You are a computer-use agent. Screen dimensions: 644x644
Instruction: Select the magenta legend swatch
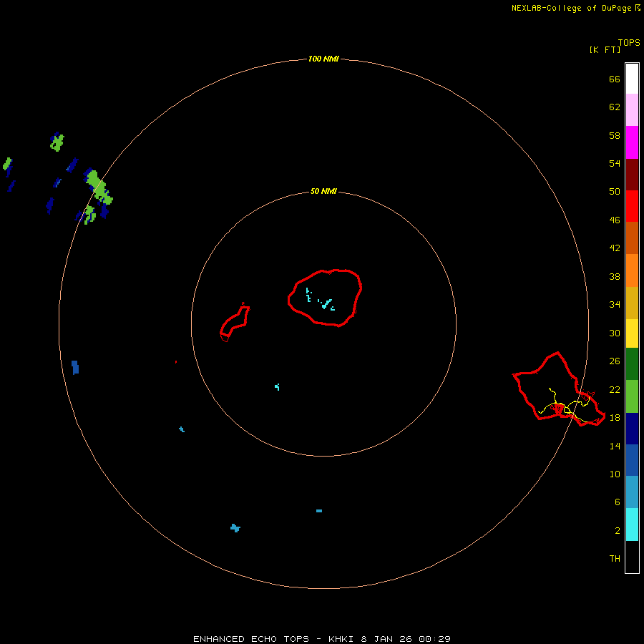632,142
